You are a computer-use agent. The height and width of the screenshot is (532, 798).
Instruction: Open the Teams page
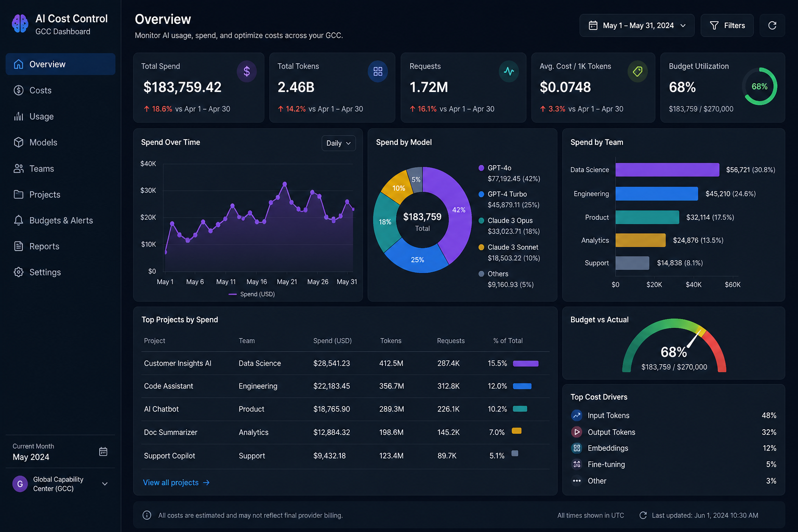coord(60,168)
